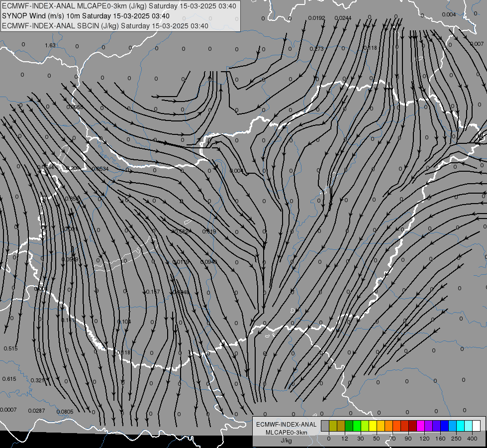Click the legend tick label '250'
487x448 pixels.
pyautogui.click(x=456, y=439)
